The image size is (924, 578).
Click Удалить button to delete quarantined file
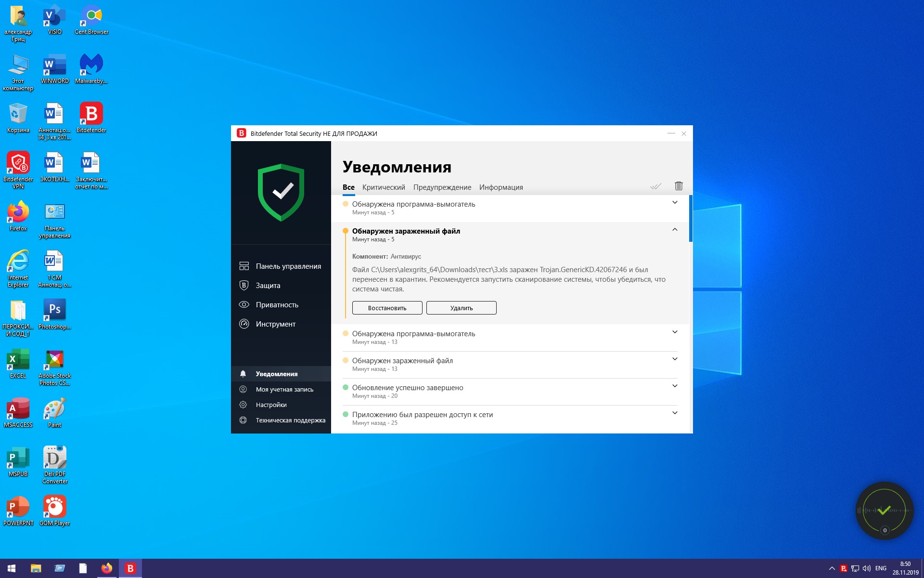coord(461,308)
